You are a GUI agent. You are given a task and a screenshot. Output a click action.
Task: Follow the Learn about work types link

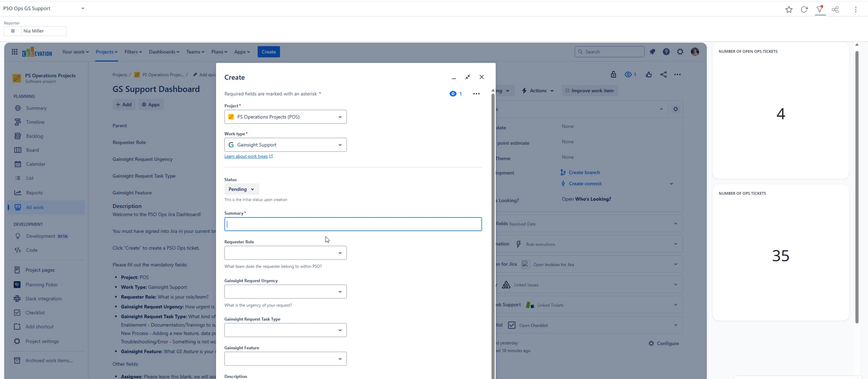[246, 156]
